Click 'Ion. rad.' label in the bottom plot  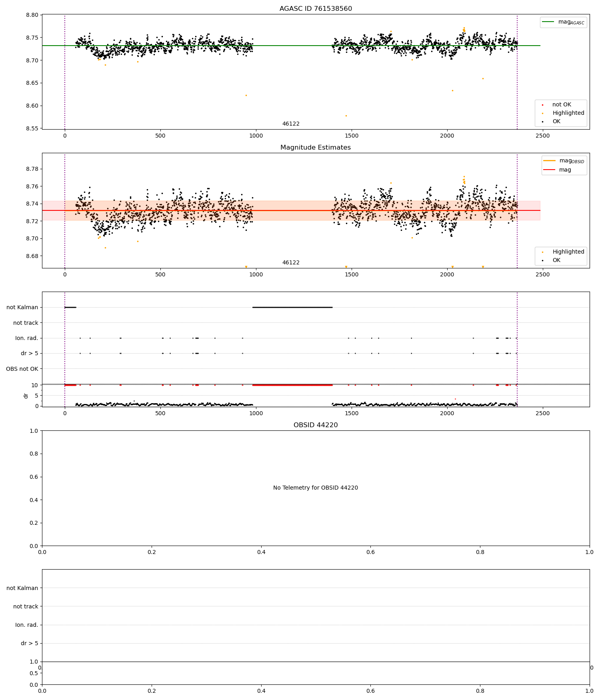click(x=27, y=625)
